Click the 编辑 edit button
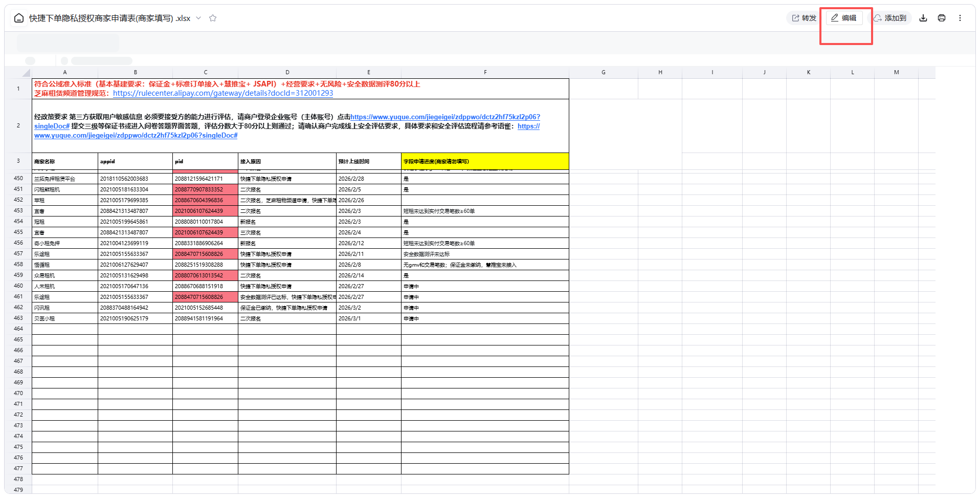 [844, 18]
